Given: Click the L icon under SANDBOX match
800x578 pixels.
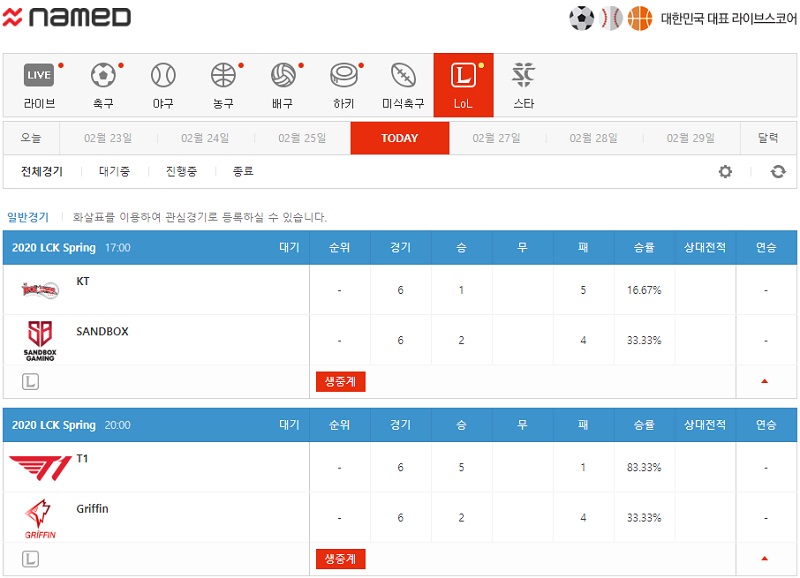Looking at the screenshot, I should [31, 382].
